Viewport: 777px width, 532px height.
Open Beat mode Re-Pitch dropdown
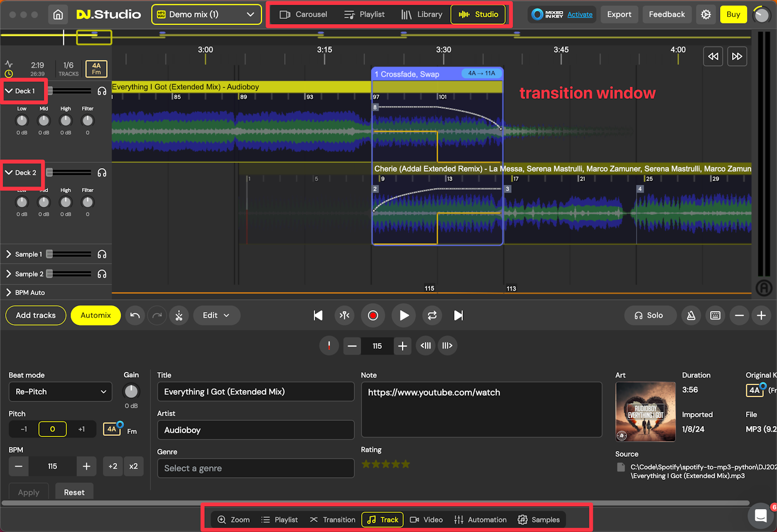point(60,392)
